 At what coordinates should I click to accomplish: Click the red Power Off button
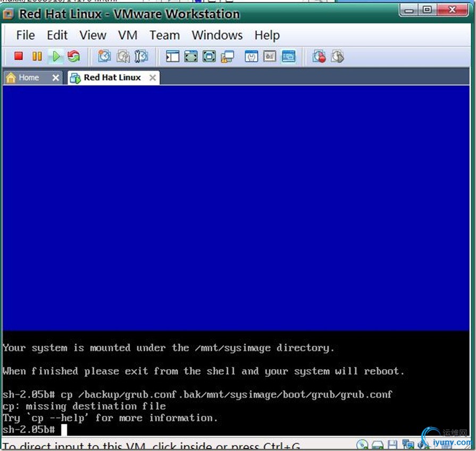[x=19, y=56]
